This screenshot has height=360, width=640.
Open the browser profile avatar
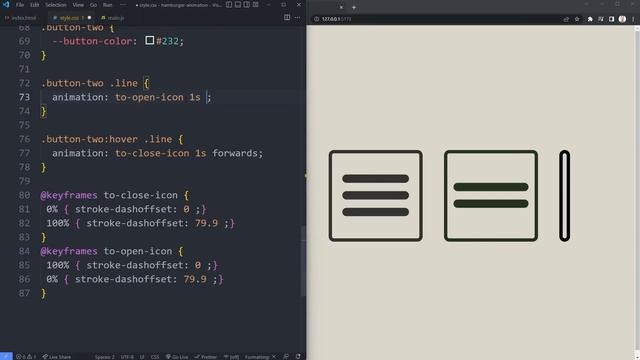tap(622, 19)
